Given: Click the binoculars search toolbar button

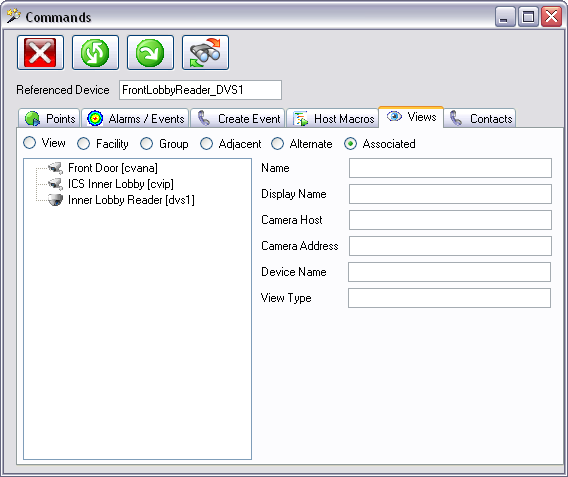Looking at the screenshot, I should [x=205, y=53].
